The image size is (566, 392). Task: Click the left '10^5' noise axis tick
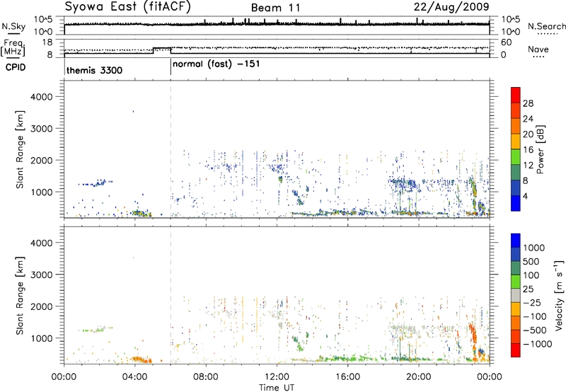tap(43, 19)
